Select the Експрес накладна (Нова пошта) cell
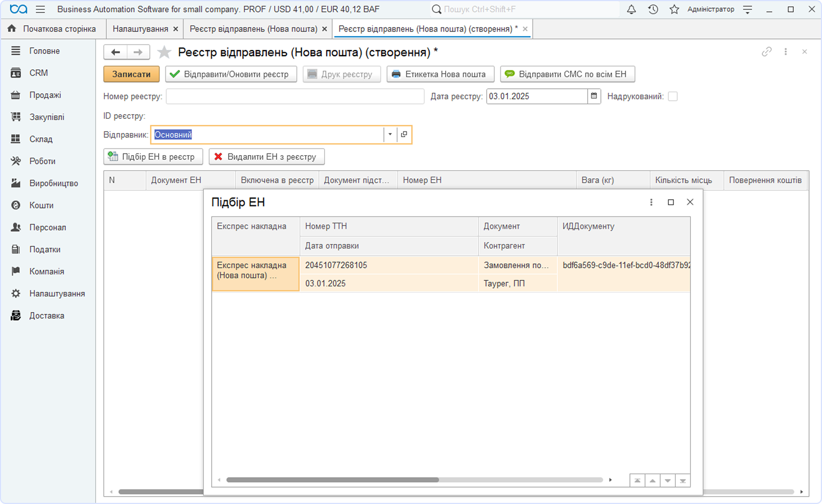The width and height of the screenshot is (822, 504). tap(256, 274)
